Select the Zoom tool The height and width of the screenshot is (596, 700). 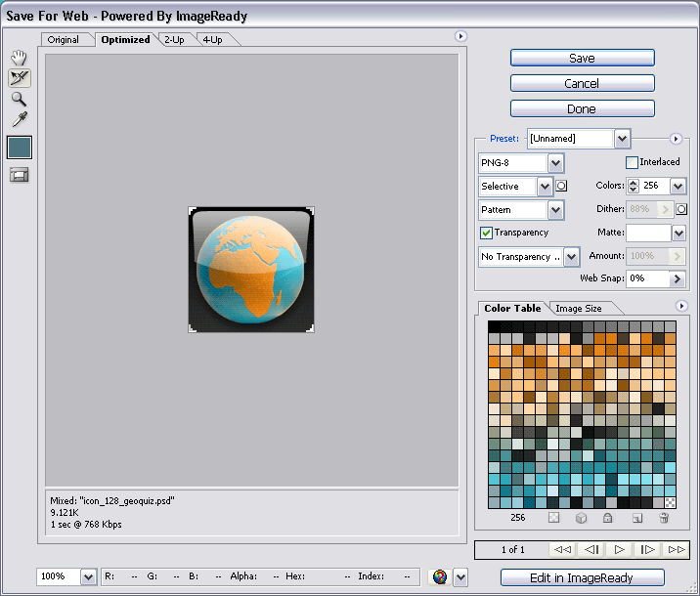pos(19,99)
